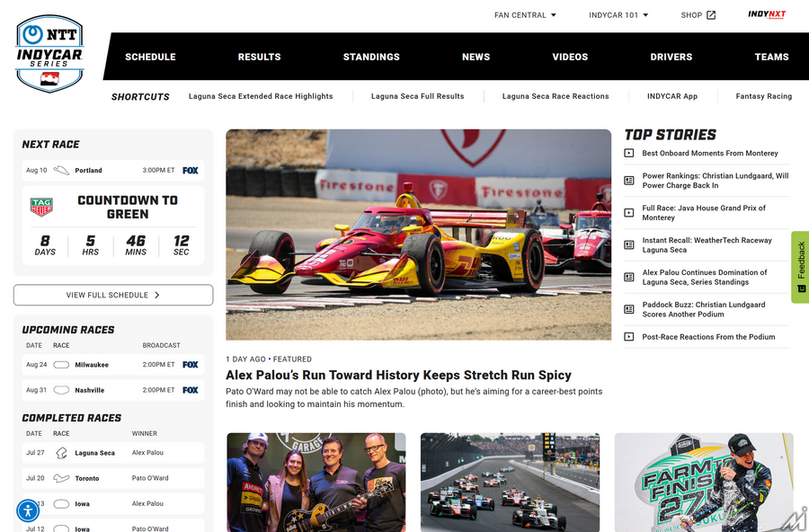The width and height of the screenshot is (809, 532).
Task: Open the race start photo card
Action: coord(510,483)
